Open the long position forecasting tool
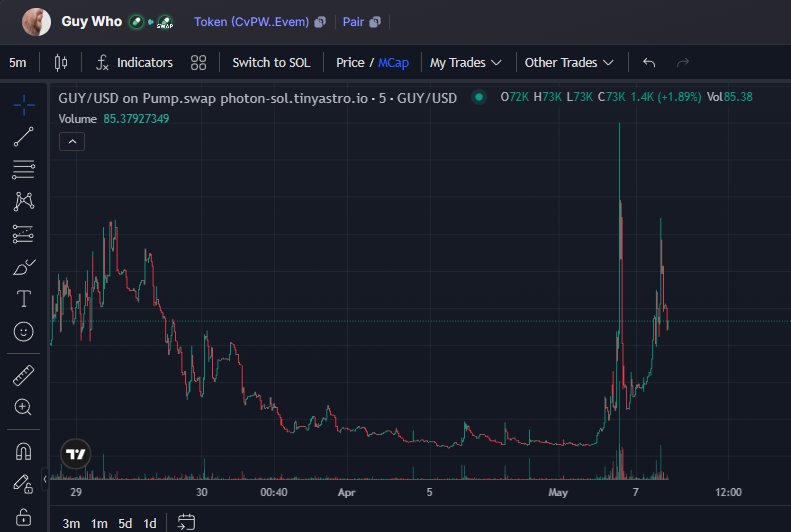This screenshot has width=791, height=532. tap(24, 234)
